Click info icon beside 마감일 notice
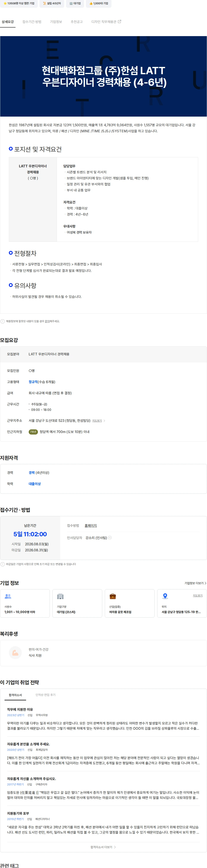Image resolution: width=207 pixels, height=868 pixels. [3, 564]
